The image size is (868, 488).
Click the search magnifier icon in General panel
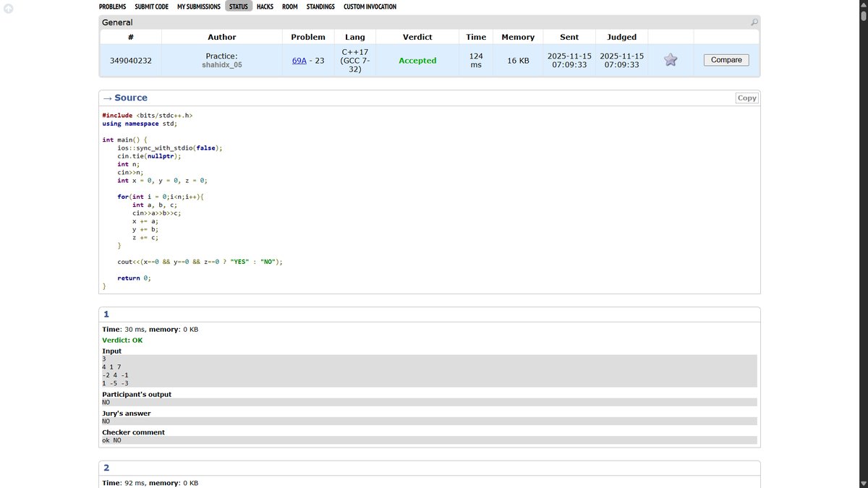pos(754,22)
